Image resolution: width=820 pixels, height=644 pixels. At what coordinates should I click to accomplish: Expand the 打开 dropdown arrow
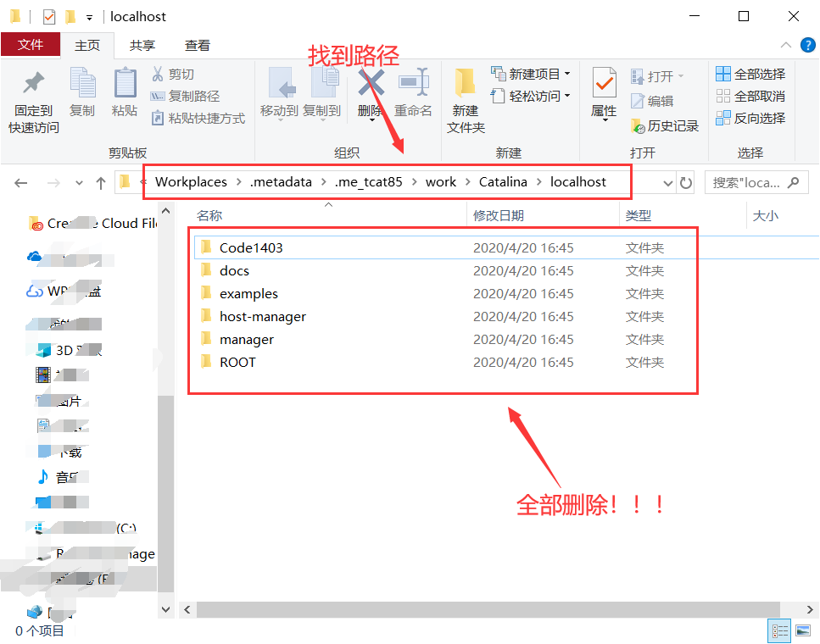[679, 75]
